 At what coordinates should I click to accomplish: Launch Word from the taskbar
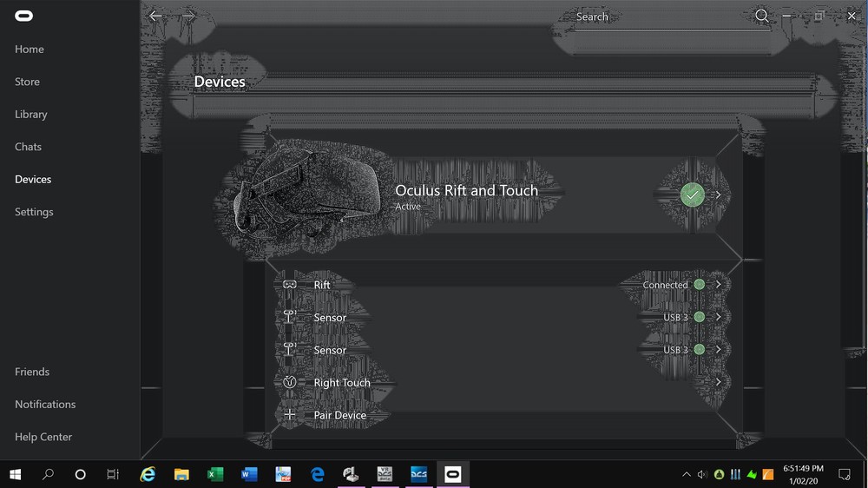tap(249, 474)
